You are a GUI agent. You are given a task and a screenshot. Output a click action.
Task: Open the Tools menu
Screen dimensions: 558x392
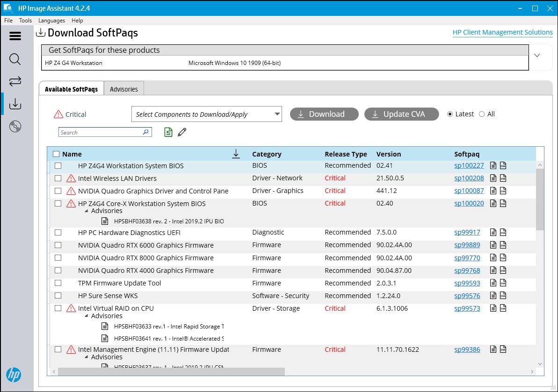[25, 21]
